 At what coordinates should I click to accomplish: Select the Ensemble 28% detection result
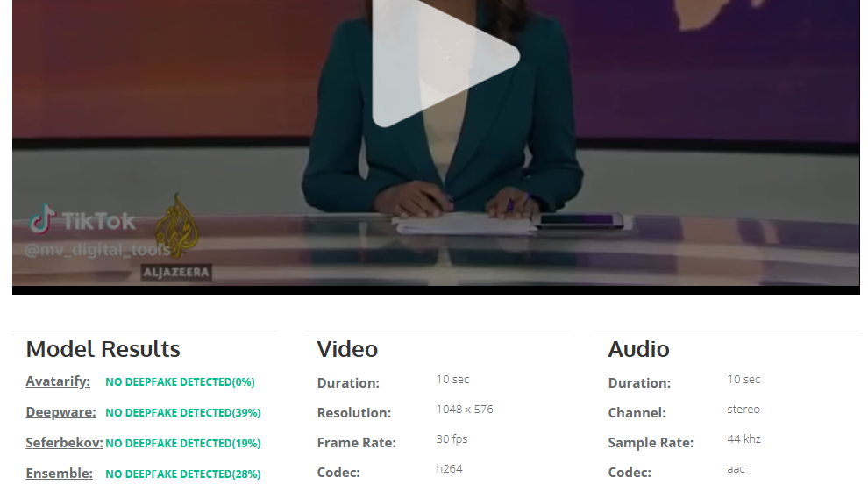pyautogui.click(x=182, y=474)
